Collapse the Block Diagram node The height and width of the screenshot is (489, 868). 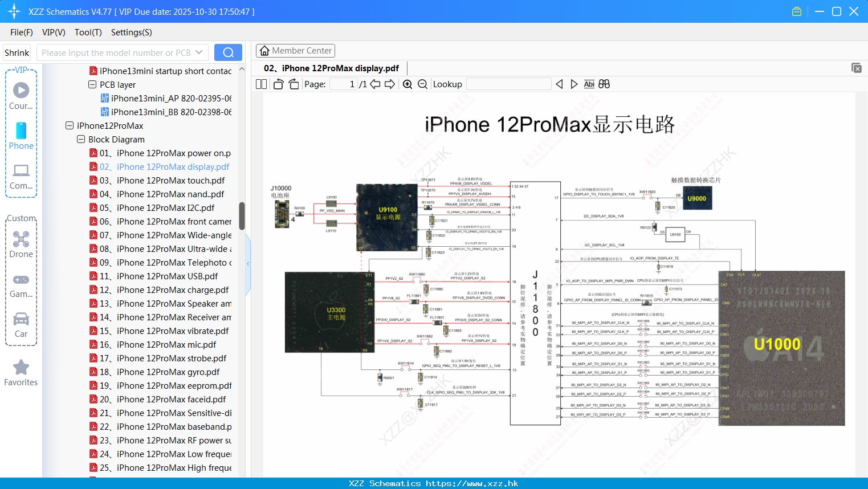click(81, 139)
